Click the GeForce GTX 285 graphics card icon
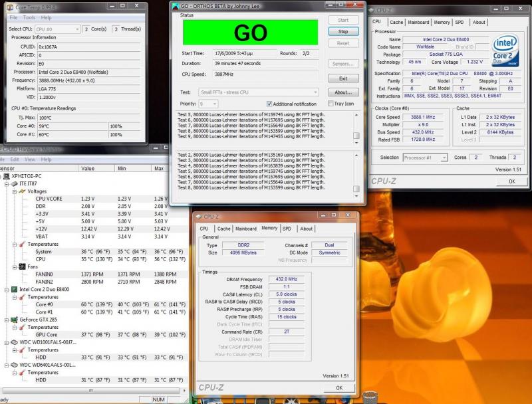The width and height of the screenshot is (532, 404). (14, 320)
